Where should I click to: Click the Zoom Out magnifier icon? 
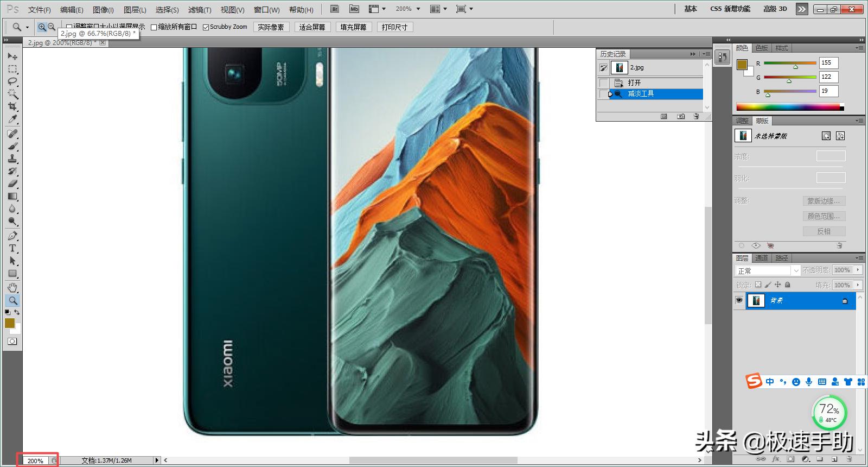point(52,27)
